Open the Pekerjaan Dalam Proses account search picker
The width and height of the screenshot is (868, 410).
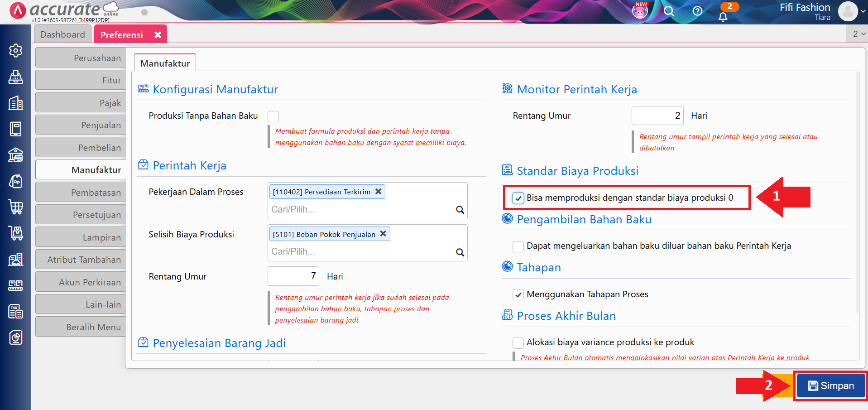[x=460, y=210]
